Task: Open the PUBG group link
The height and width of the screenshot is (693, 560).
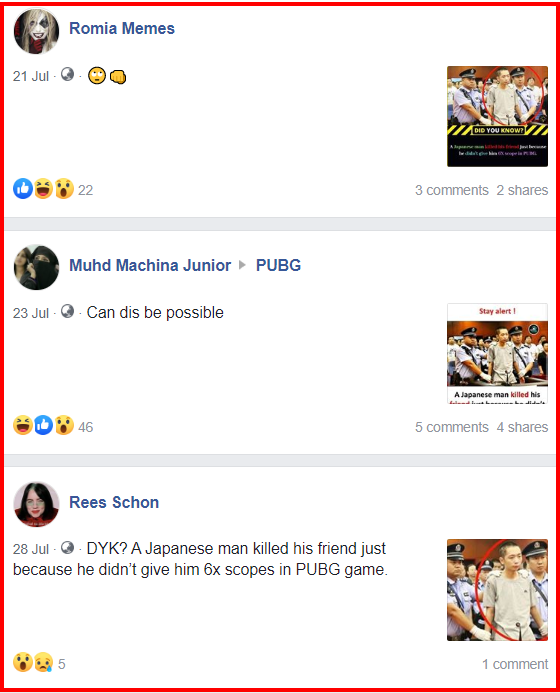Action: 278,265
